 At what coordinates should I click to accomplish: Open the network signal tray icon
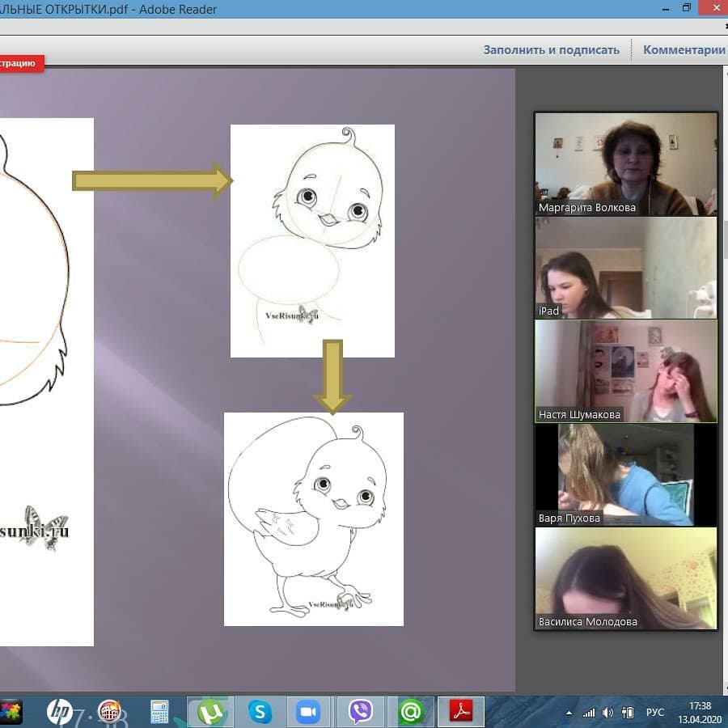[589, 713]
